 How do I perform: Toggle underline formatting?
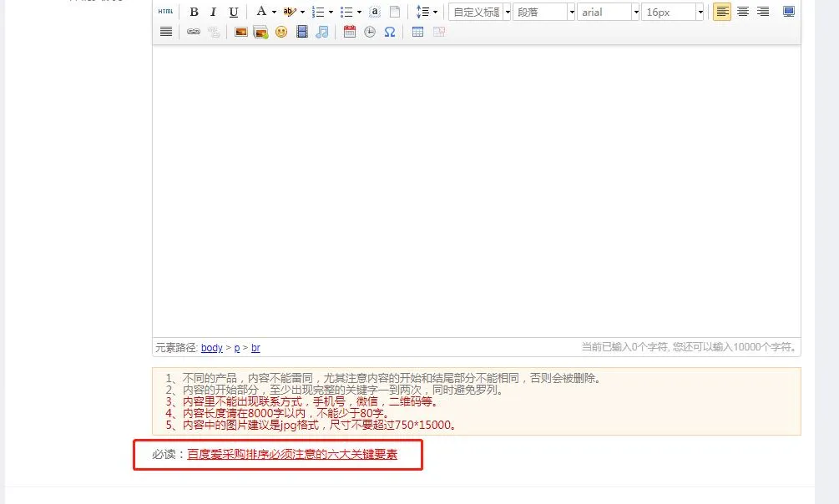[234, 12]
